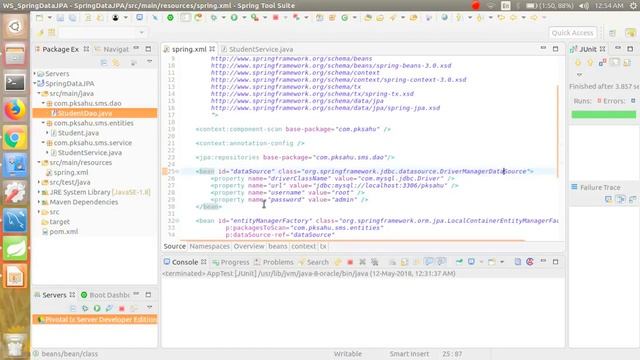Select Pivotal tc Server in Servers view

pyautogui.click(x=95, y=319)
